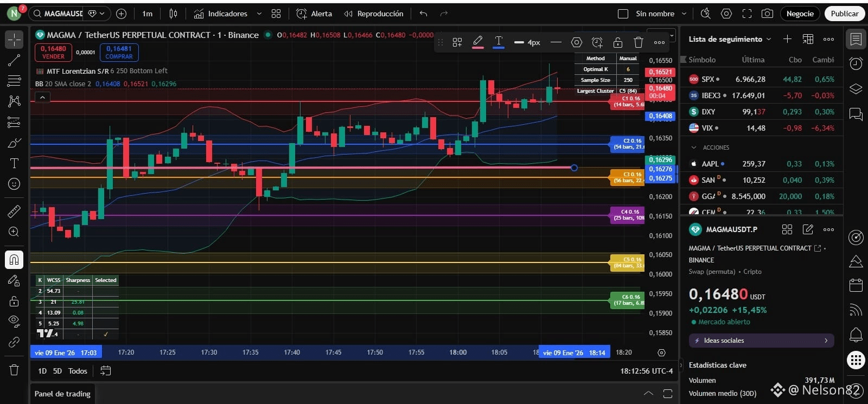Expand the Indicadores favorites dropdown arrow
This screenshot has height=404, width=868.
(259, 14)
